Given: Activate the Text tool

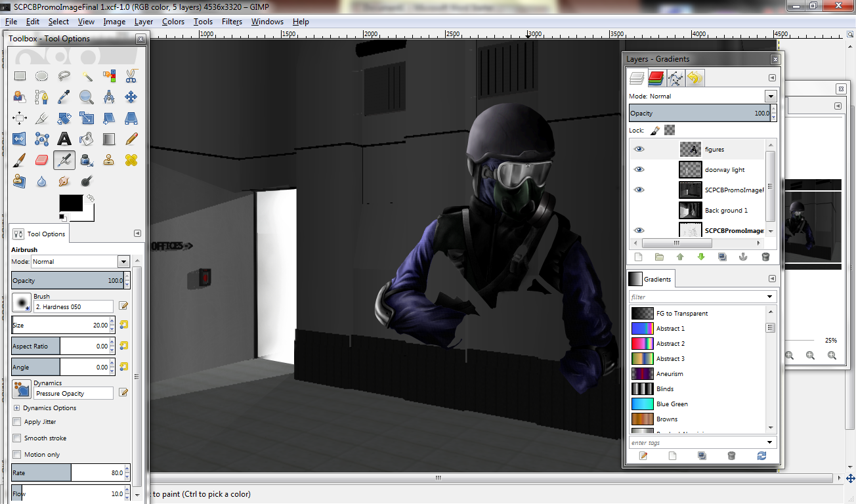Looking at the screenshot, I should pyautogui.click(x=64, y=138).
